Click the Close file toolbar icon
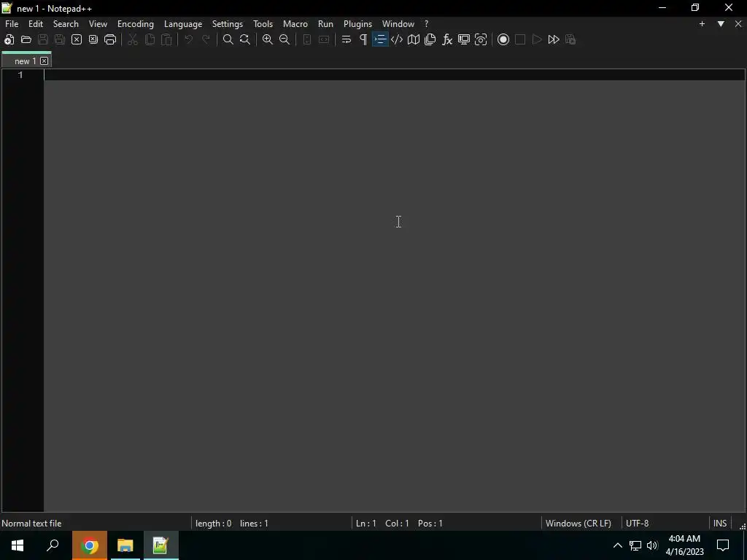The height and width of the screenshot is (560, 747). pyautogui.click(x=76, y=39)
